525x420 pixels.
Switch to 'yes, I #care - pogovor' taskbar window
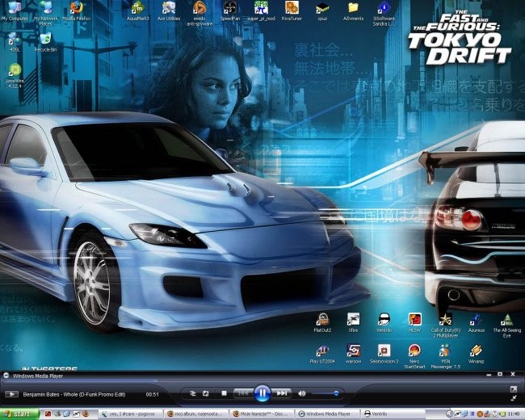131,414
